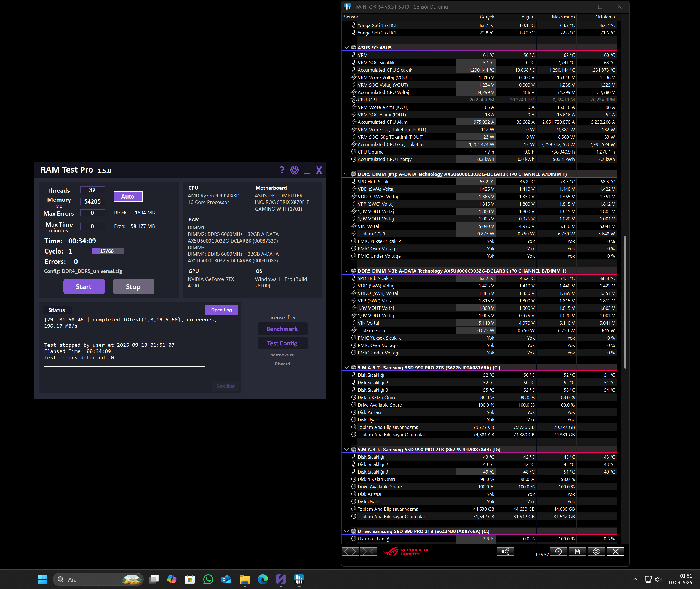700x589 pixels.
Task: Open Microsoft Edge from the taskbar
Action: pyautogui.click(x=263, y=580)
